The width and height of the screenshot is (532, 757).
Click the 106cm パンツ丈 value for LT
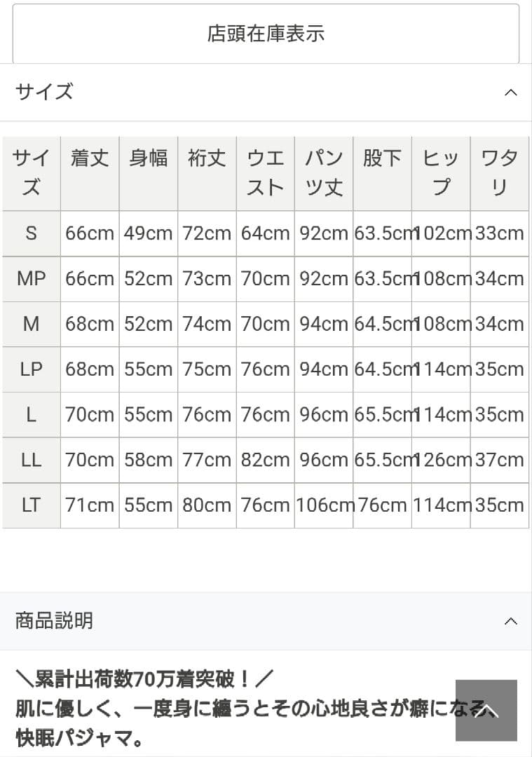click(x=323, y=505)
